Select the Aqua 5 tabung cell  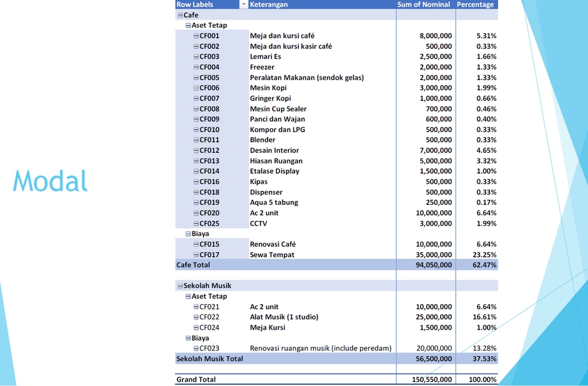pyautogui.click(x=274, y=202)
